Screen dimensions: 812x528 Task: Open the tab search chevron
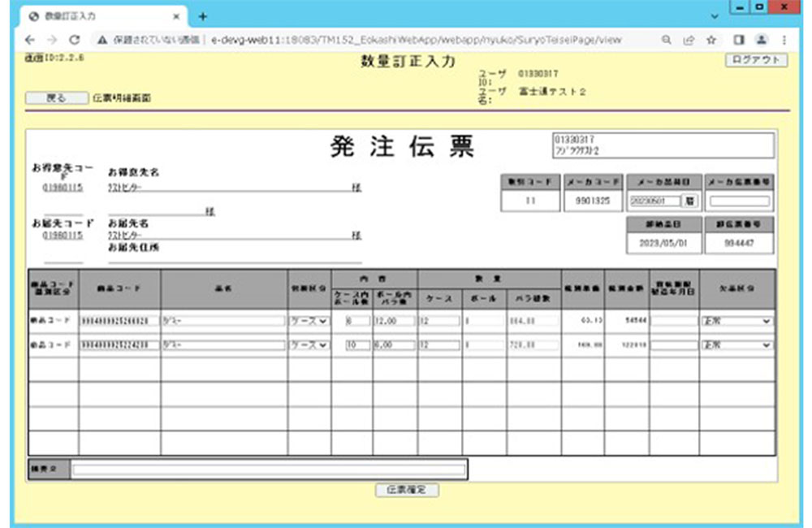coord(715,16)
